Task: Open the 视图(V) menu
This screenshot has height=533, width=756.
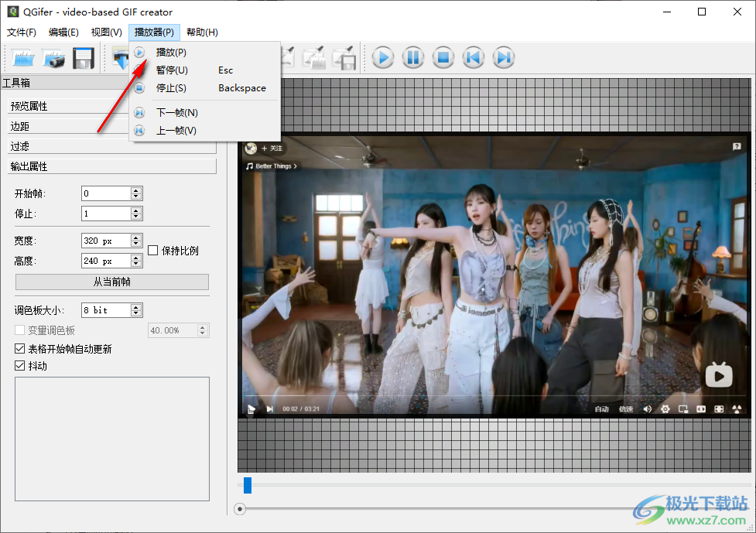Action: [x=107, y=32]
